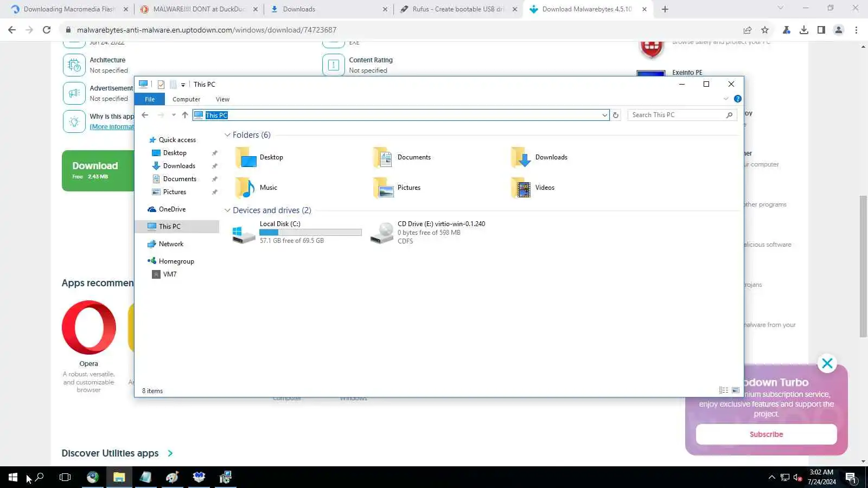Viewport: 868px width, 488px height.
Task: Select Downloads under Quick access
Action: pos(179,166)
